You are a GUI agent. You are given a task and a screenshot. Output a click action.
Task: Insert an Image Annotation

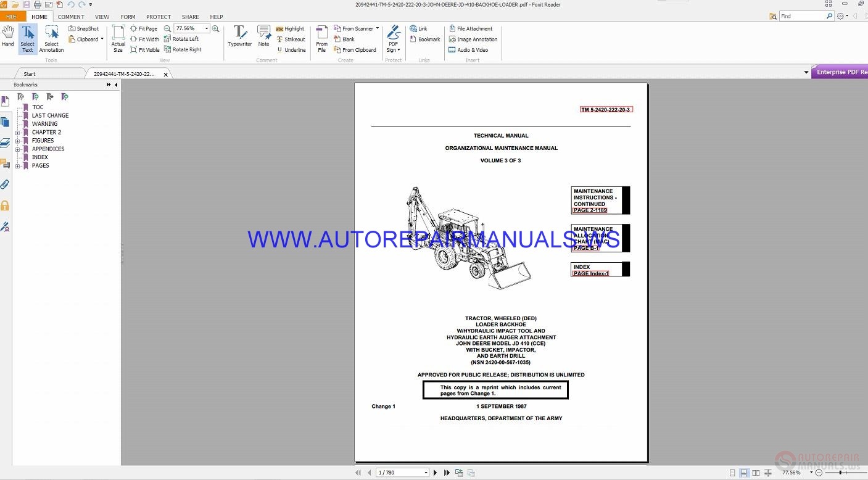473,39
